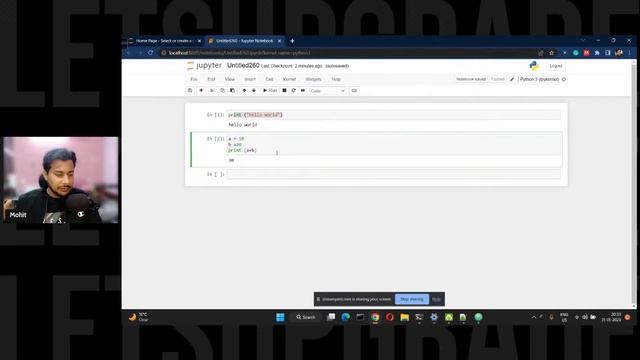The height and width of the screenshot is (360, 640).
Task: Insert a cell below with plus icon
Action: tap(201, 91)
